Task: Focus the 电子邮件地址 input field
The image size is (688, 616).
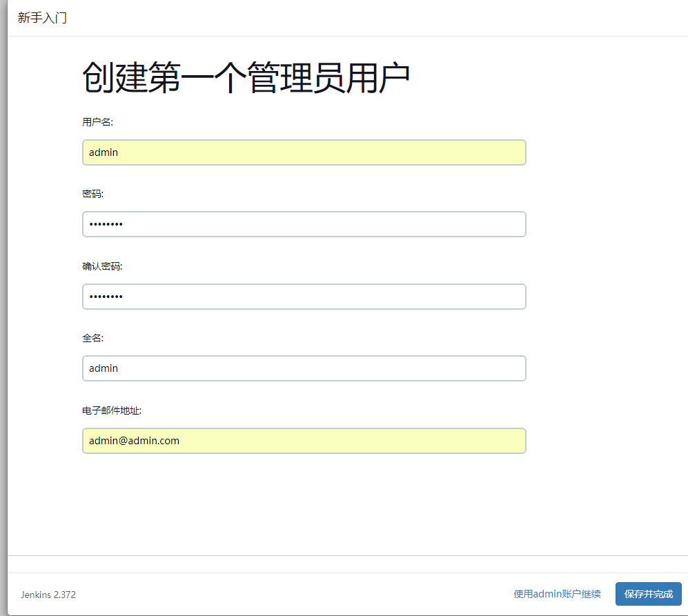Action: (304, 441)
